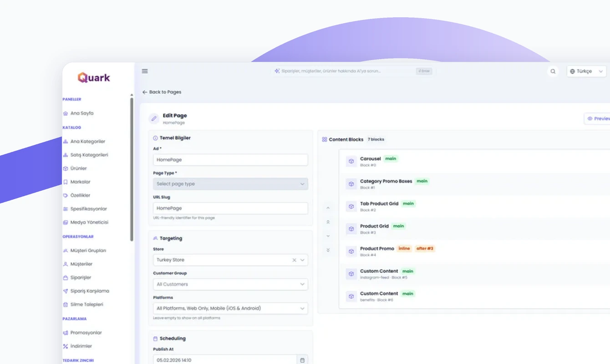Click the pencil Edit Page icon
Screen dimensions: 610x364
pos(154,119)
